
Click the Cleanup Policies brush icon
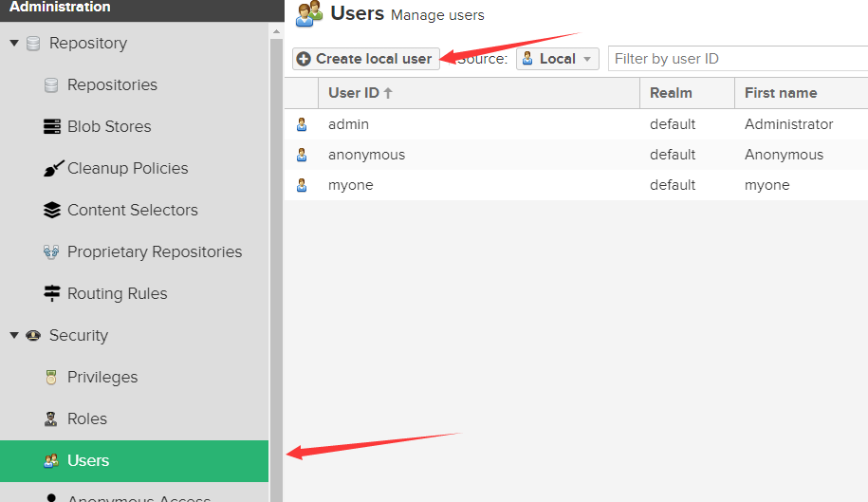coord(51,169)
